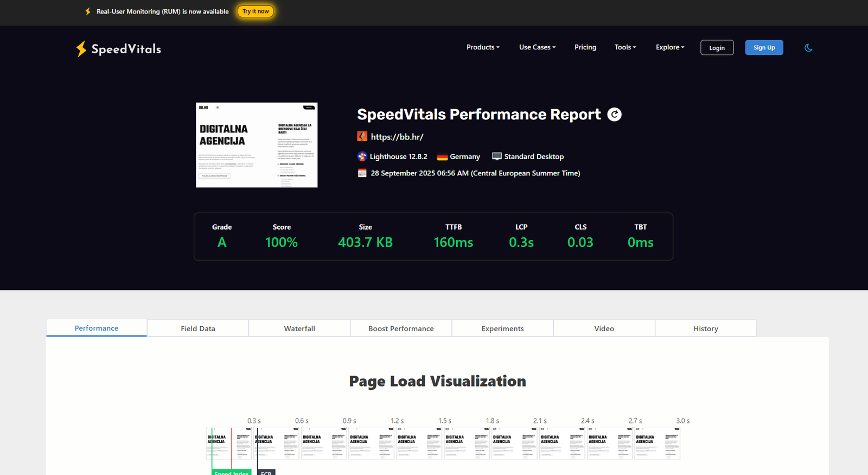Click the lightning icon in RUM banner
Screen dimensions: 868x475
pyautogui.click(x=88, y=11)
